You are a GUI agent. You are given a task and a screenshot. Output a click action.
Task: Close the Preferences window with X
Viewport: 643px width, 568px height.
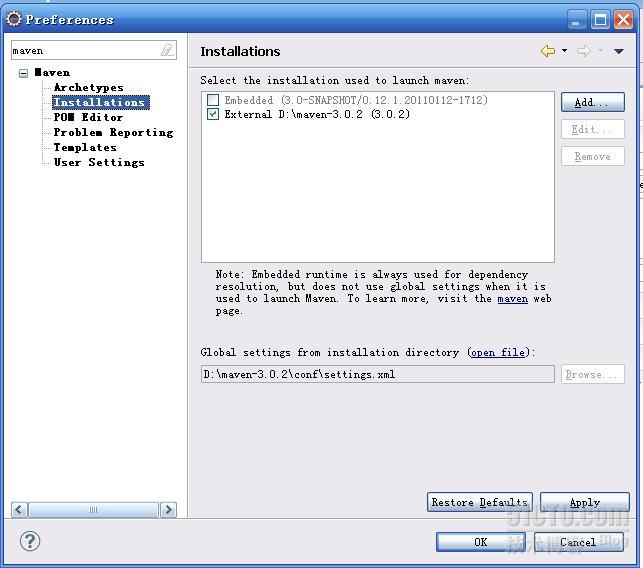click(x=623, y=20)
